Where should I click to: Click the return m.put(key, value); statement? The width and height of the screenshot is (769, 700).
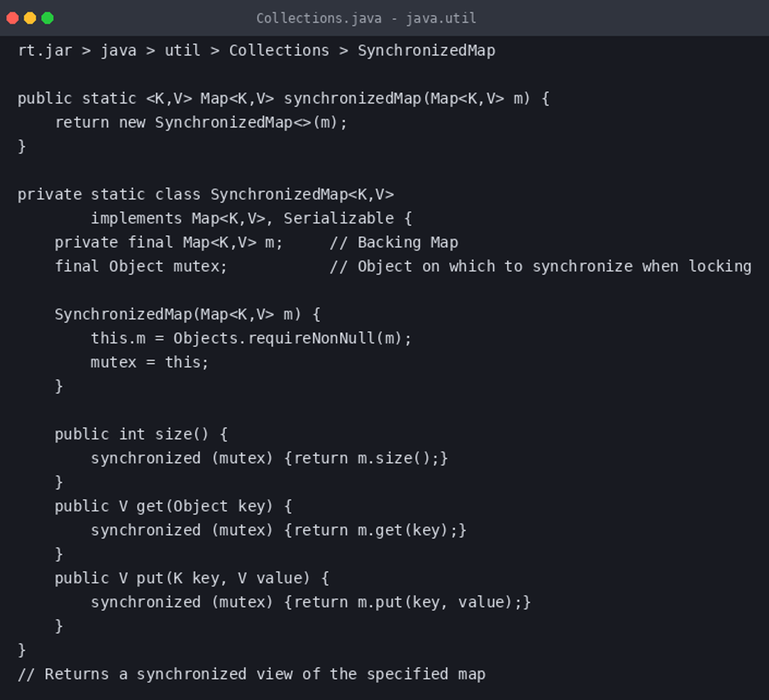point(408,602)
